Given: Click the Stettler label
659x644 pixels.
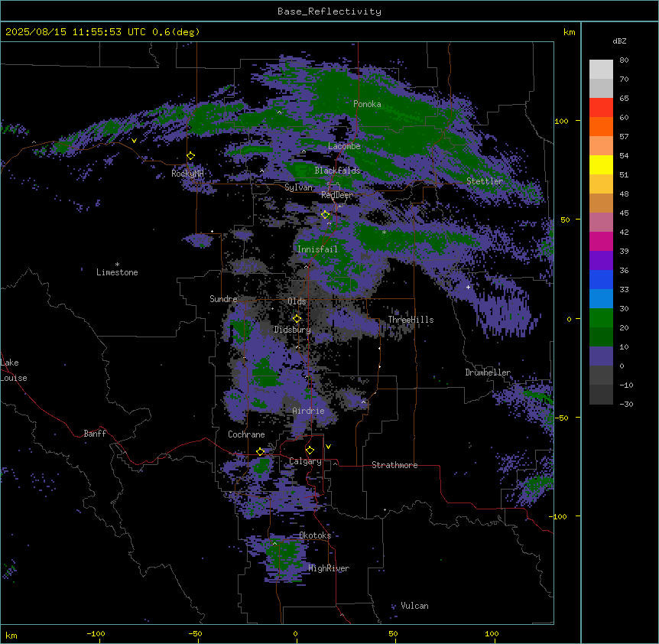Looking at the screenshot, I should (x=485, y=181).
